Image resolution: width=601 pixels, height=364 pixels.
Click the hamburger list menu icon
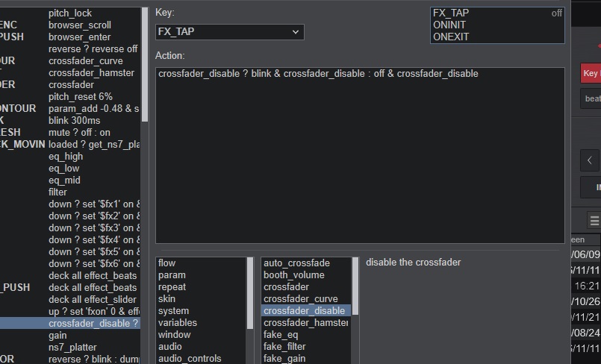tap(594, 221)
